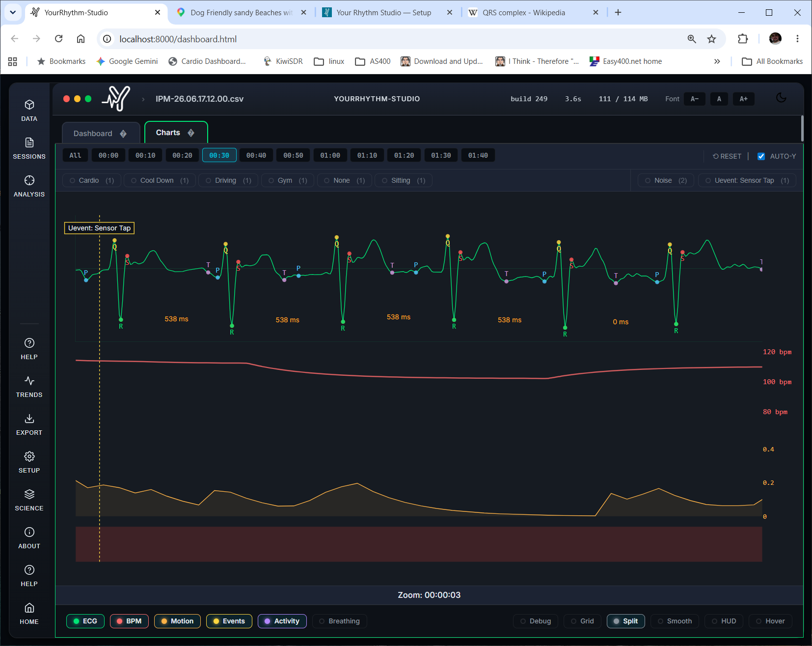Open the browser zoom magnifier icon

click(692, 39)
